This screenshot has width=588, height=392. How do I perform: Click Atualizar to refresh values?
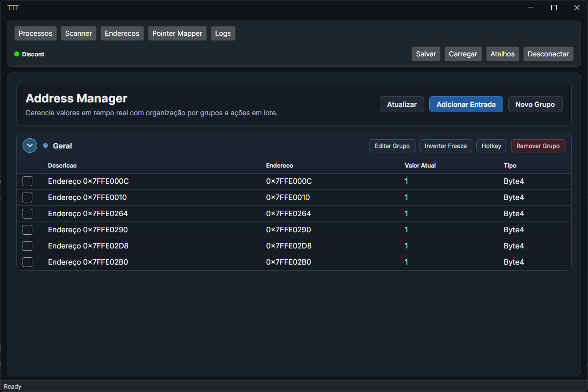tap(402, 104)
